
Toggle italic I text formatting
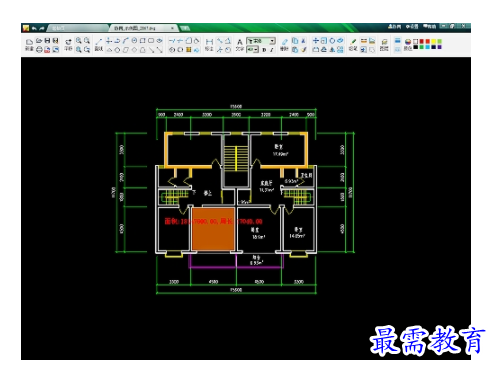pos(272,50)
